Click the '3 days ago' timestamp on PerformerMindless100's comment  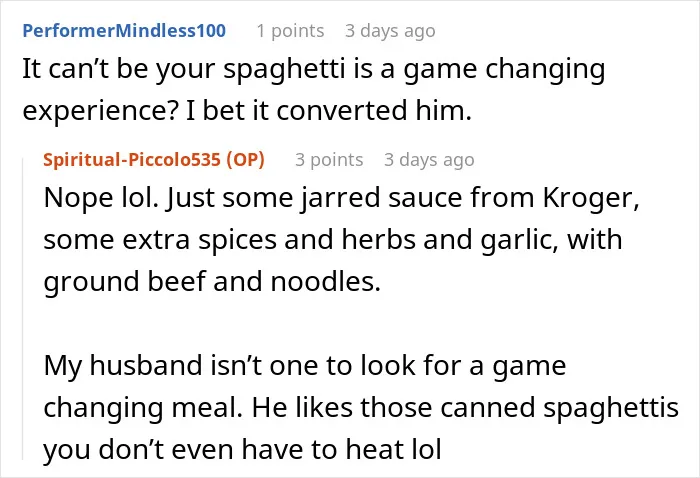coord(390,31)
